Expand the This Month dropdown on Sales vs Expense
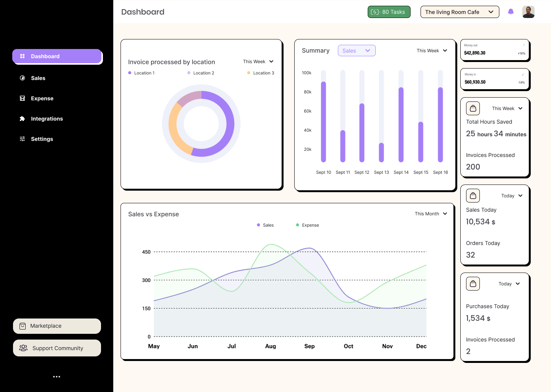This screenshot has width=551, height=392. click(x=431, y=214)
